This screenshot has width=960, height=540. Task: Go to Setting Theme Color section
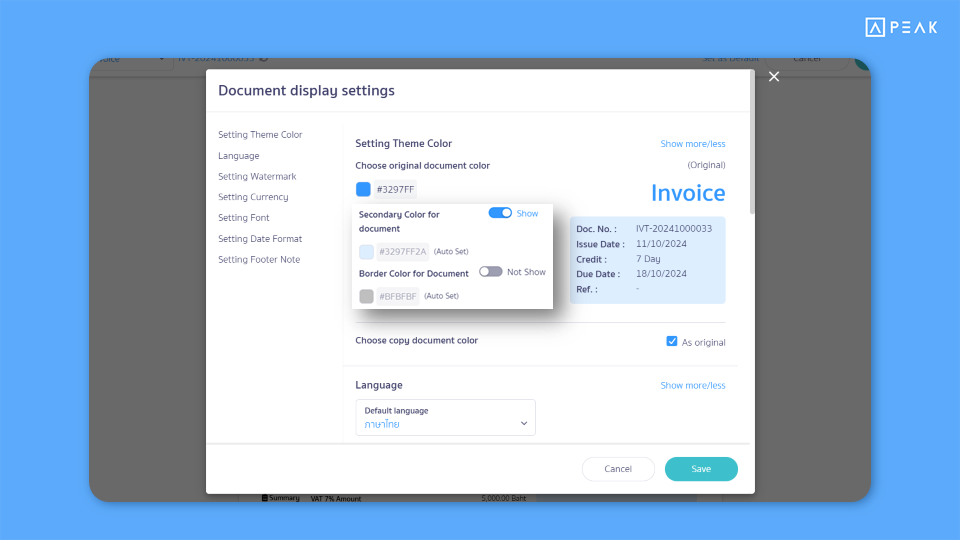260,135
